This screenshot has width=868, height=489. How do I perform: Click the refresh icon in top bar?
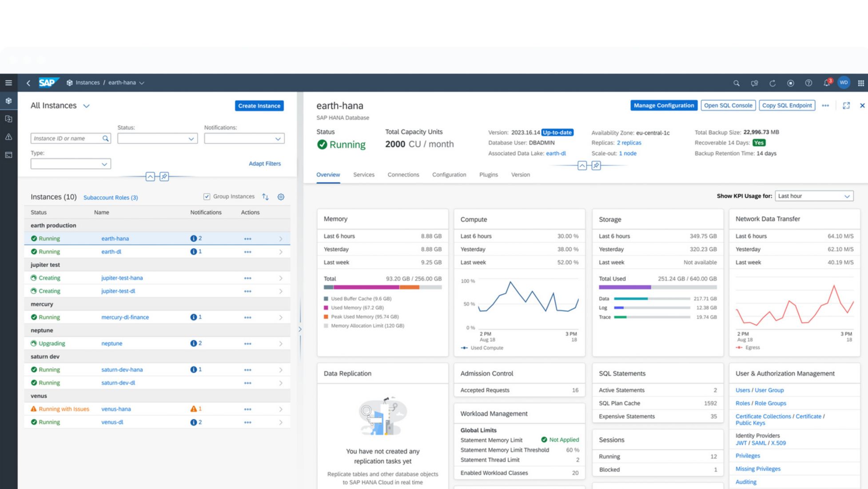(x=772, y=83)
